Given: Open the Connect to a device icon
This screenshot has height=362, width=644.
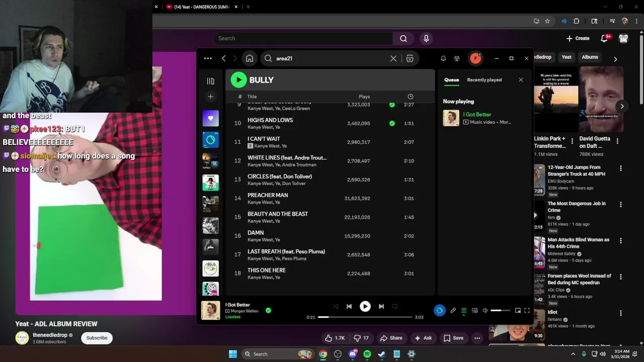Looking at the screenshot, I should [x=474, y=311].
